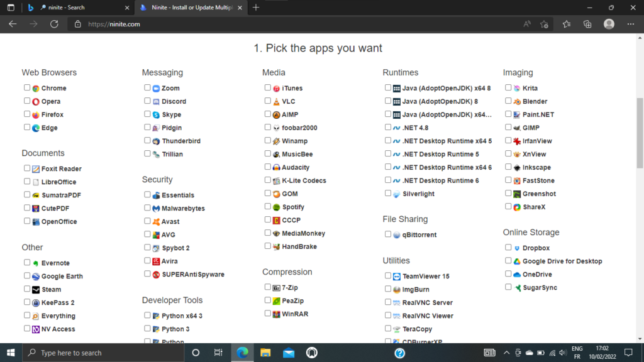Check the Python x64 3 checkbox
This screenshot has height=362, width=644.
[147, 315]
